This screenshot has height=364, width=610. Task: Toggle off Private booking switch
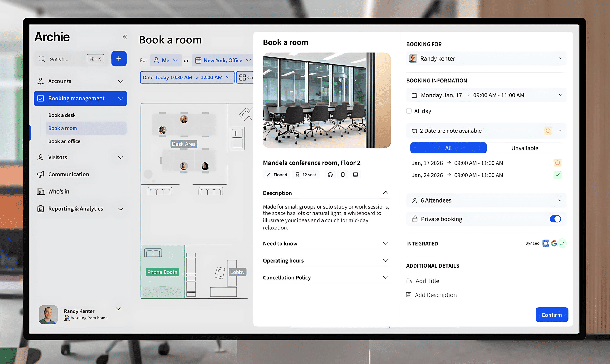point(555,219)
